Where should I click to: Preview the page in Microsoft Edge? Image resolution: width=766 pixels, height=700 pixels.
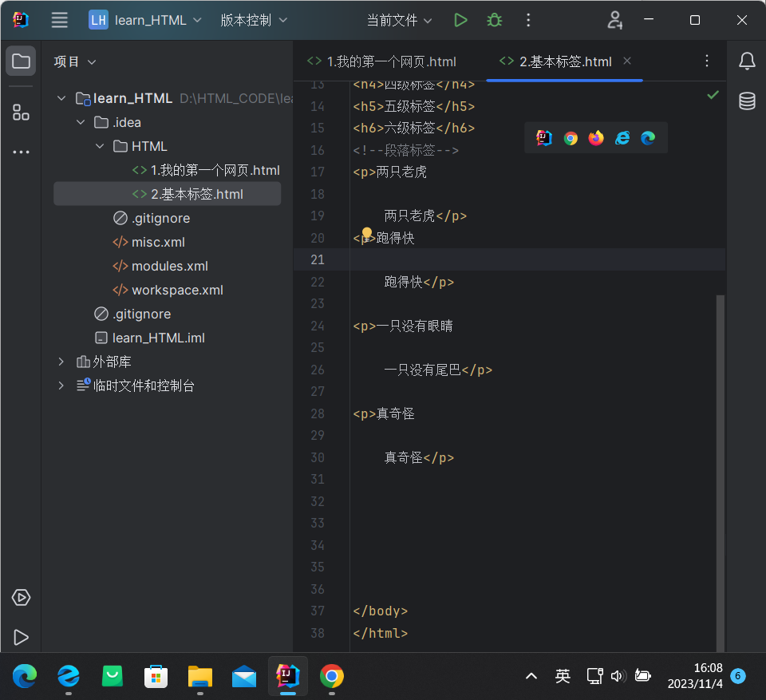[647, 137]
